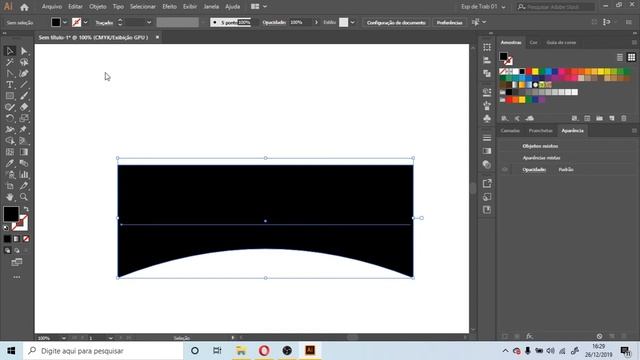Open swatch libraries menu icon
Image resolution: width=640 pixels, height=360 pixels.
505,118
